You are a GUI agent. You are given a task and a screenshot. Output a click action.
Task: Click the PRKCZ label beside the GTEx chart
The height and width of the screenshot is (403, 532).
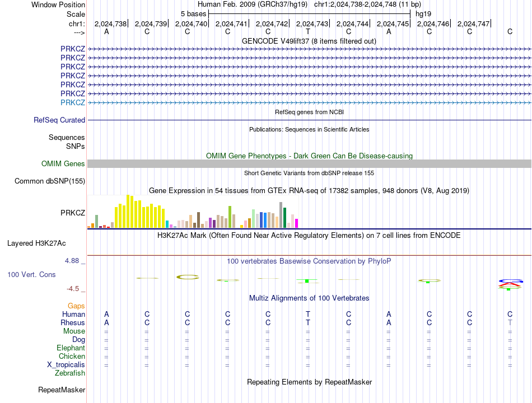coord(73,213)
